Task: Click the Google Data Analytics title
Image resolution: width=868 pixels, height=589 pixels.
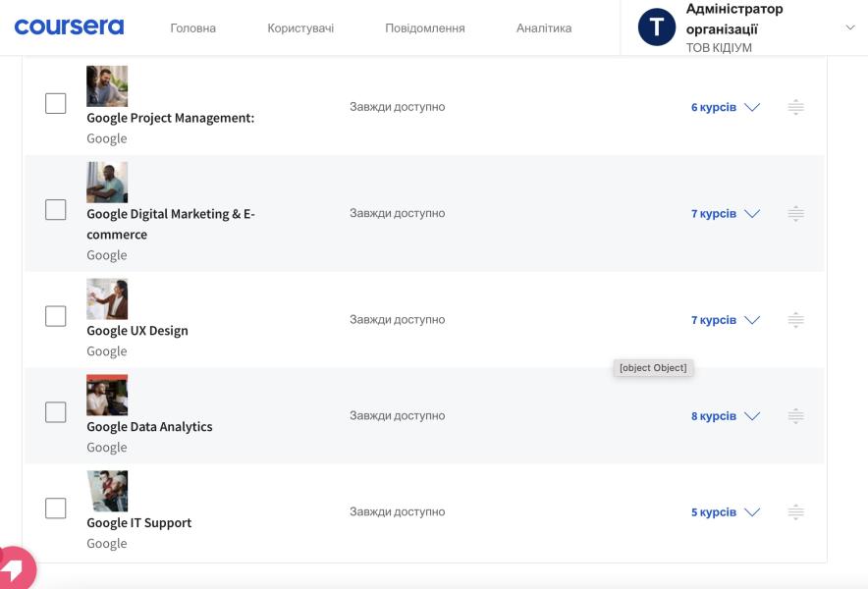Action: pos(149,427)
